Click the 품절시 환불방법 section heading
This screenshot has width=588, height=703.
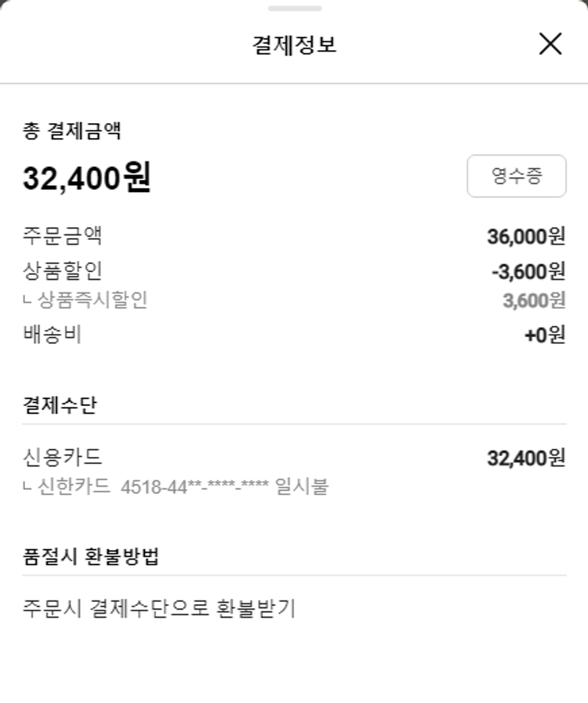[91, 557]
